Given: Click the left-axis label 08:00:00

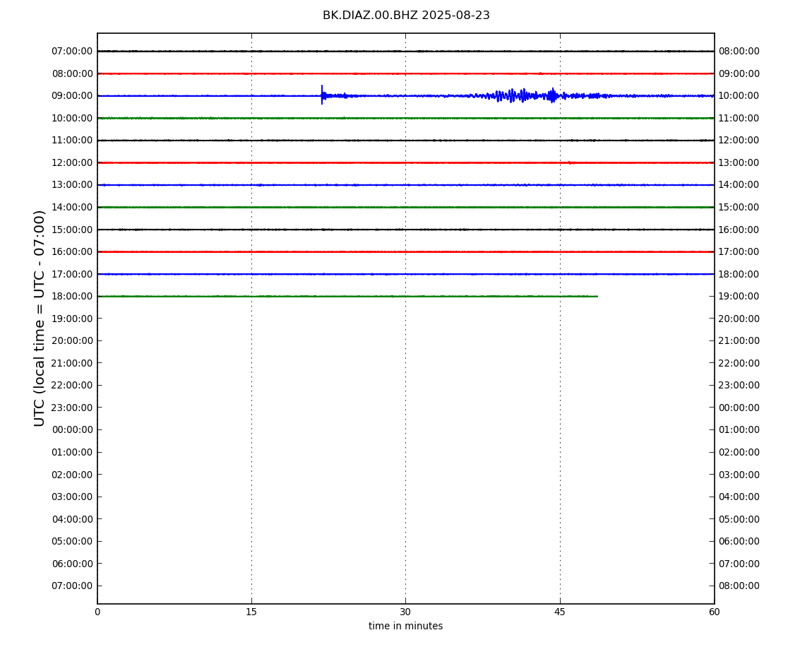Looking at the screenshot, I should point(72,73).
